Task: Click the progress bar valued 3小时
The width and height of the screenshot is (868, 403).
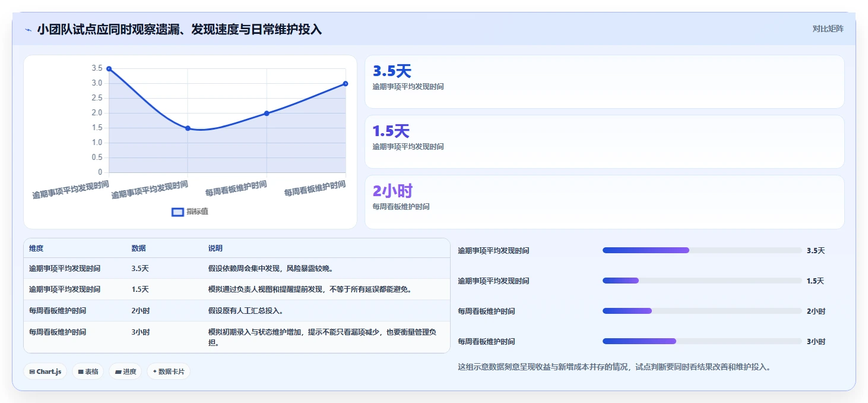Action: (702, 341)
